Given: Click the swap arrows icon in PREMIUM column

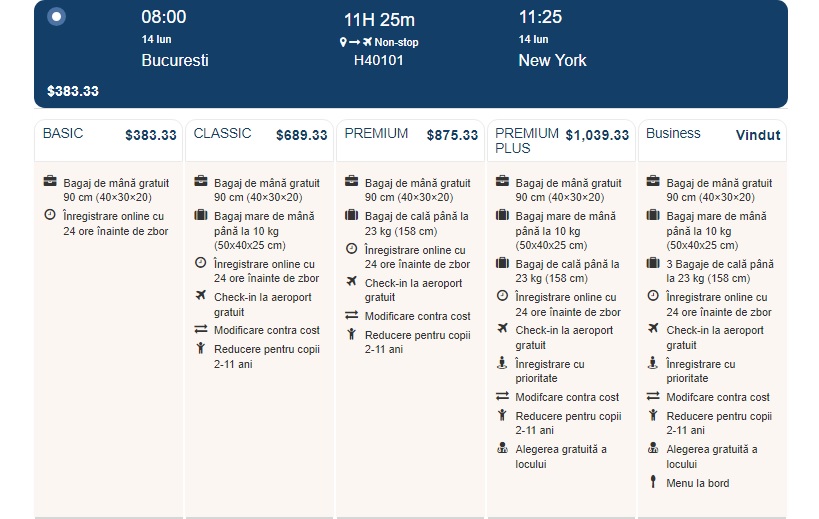Looking at the screenshot, I should (352, 315).
